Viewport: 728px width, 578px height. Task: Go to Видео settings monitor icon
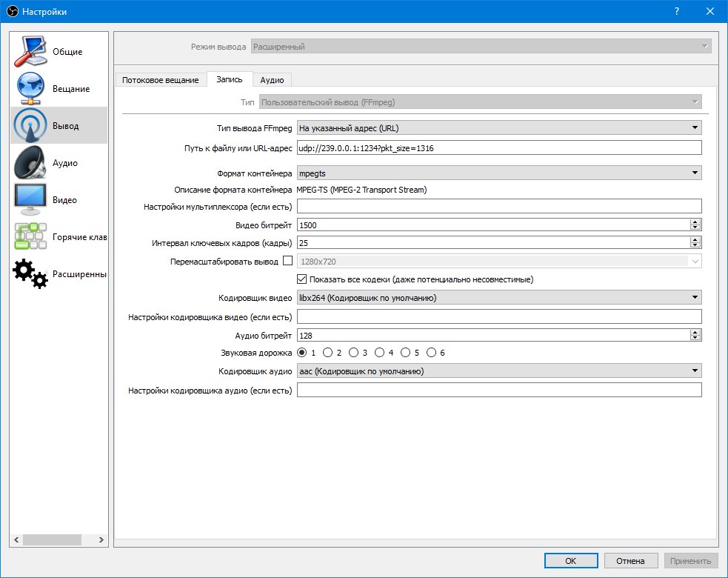pyautogui.click(x=30, y=200)
